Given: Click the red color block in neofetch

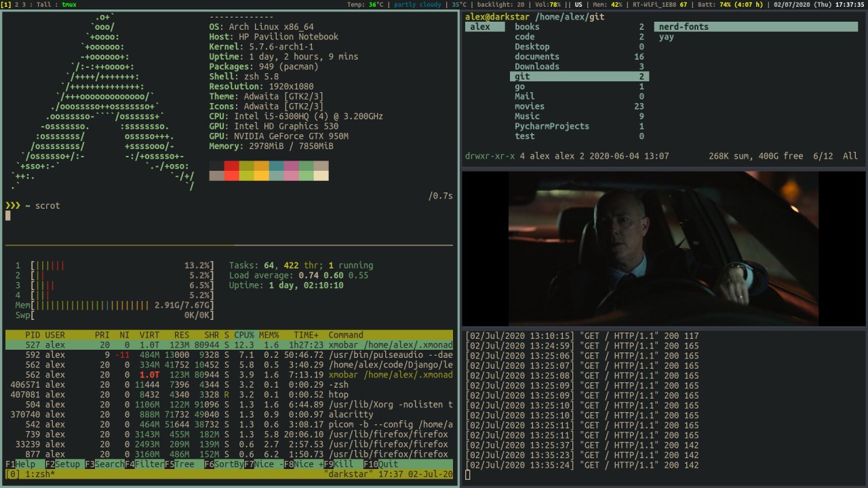Looking at the screenshot, I should point(231,165).
